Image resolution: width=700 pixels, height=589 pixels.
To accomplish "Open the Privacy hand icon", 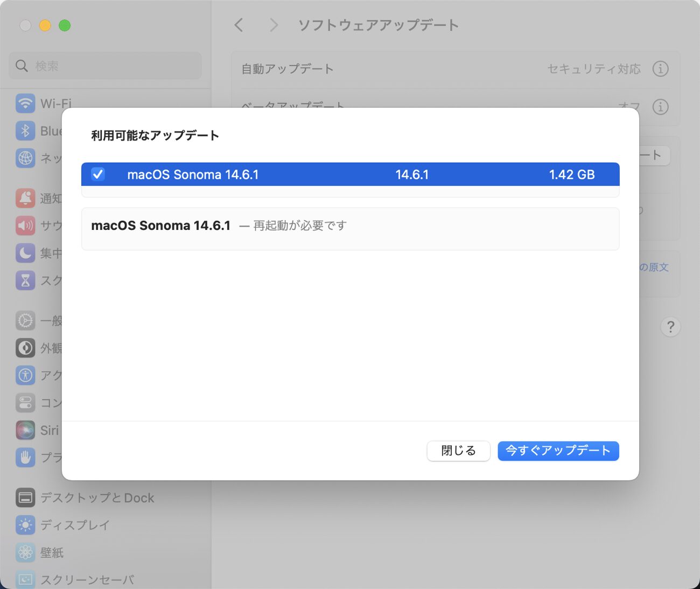I will point(25,457).
